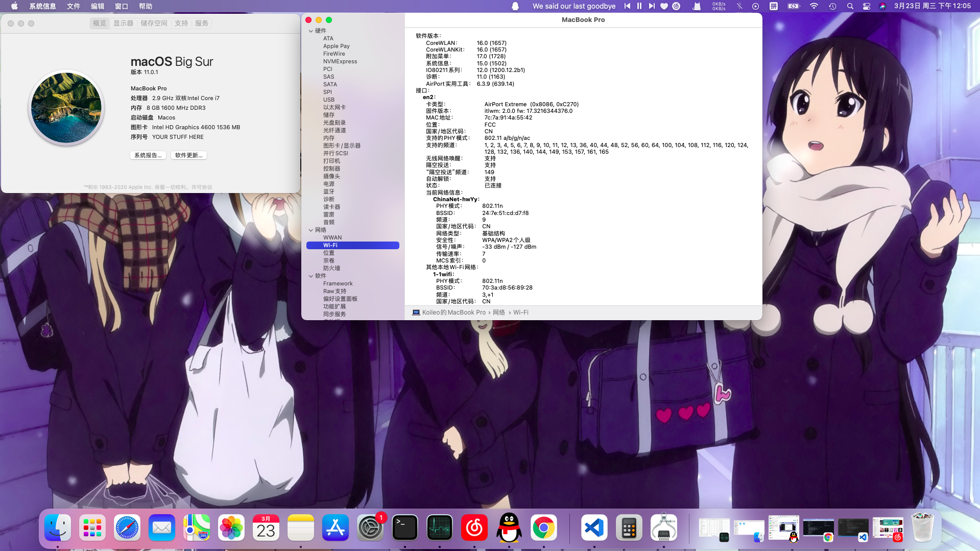980x551 pixels.
Task: Pause the currently playing song
Action: pos(639,6)
